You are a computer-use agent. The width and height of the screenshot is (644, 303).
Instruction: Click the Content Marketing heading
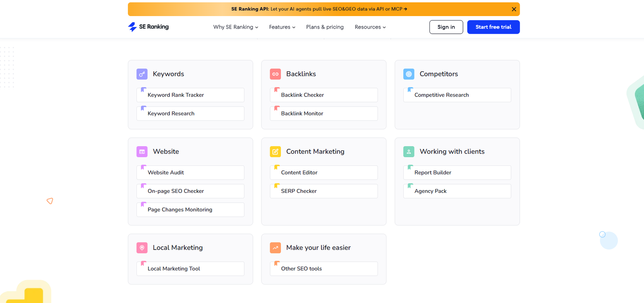[315, 151]
